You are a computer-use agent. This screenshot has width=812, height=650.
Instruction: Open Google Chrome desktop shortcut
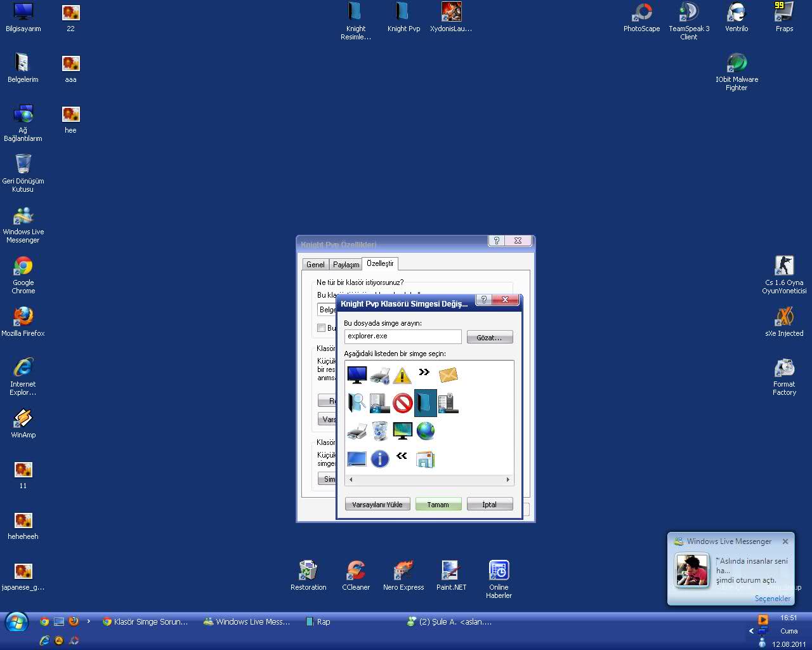coord(23,275)
